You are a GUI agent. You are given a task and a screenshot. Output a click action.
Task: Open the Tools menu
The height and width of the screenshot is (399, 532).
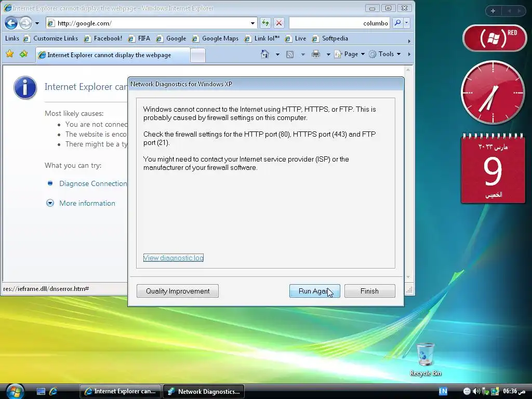(x=385, y=54)
